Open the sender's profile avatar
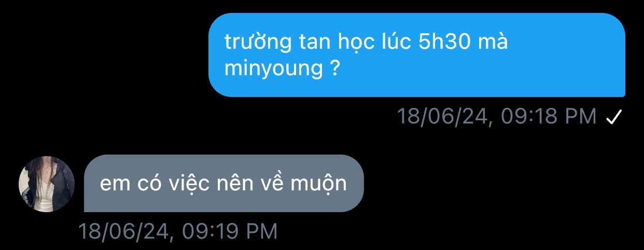The width and height of the screenshot is (644, 250). pos(47,184)
